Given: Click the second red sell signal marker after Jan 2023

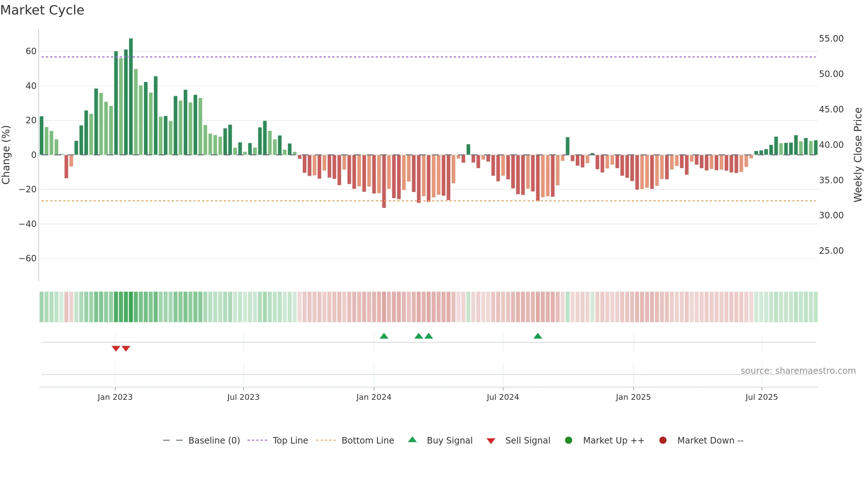Looking at the screenshot, I should coord(126,348).
